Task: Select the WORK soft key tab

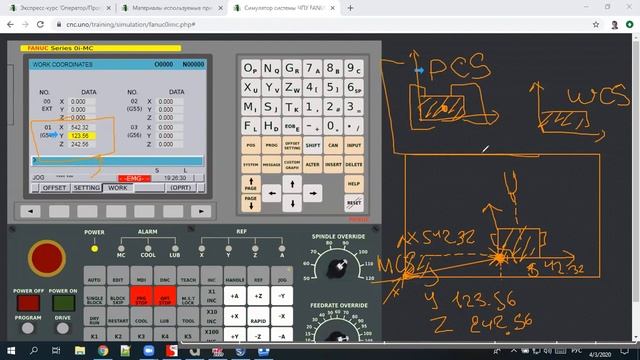Action: [x=118, y=188]
